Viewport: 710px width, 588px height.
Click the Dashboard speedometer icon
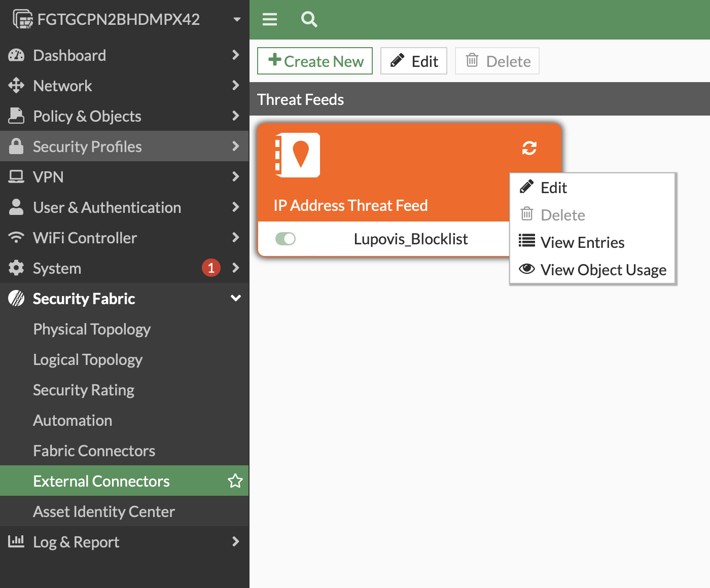coord(16,55)
